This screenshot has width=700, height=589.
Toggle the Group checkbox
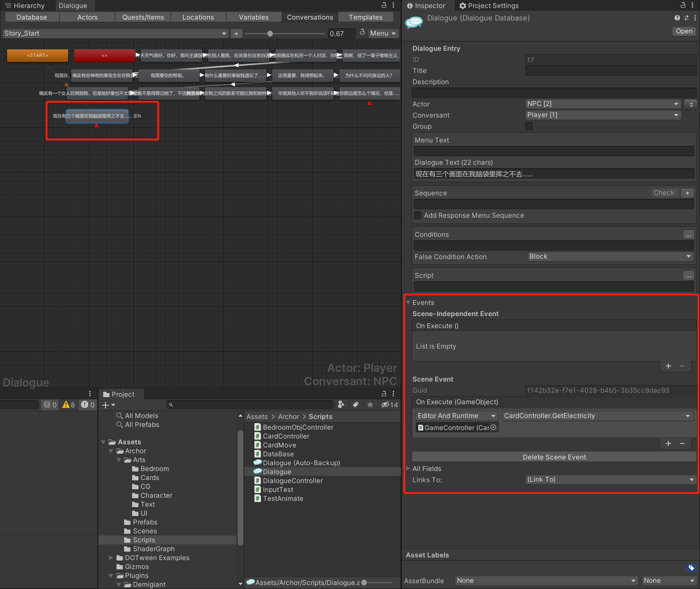pyautogui.click(x=529, y=126)
